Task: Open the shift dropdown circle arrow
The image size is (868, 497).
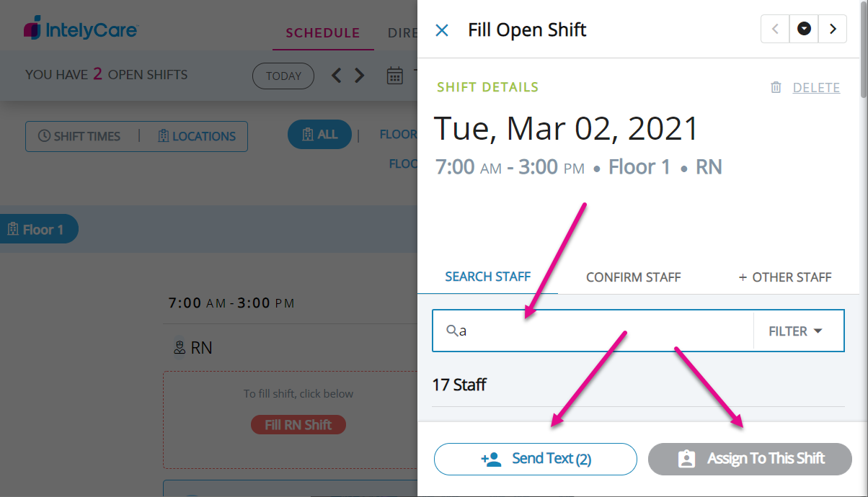Action: click(804, 30)
